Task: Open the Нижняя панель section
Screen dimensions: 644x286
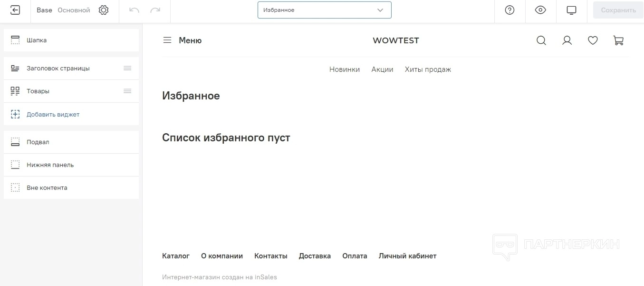Action: (71, 165)
